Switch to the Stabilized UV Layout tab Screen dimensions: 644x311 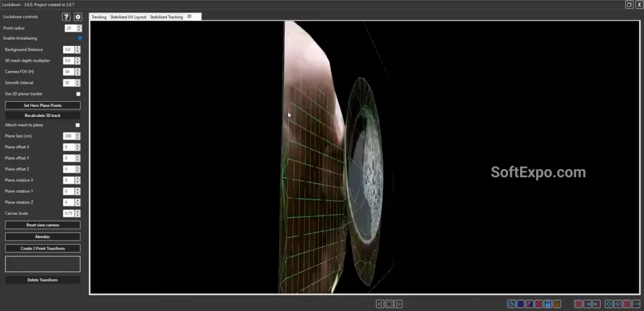128,17
